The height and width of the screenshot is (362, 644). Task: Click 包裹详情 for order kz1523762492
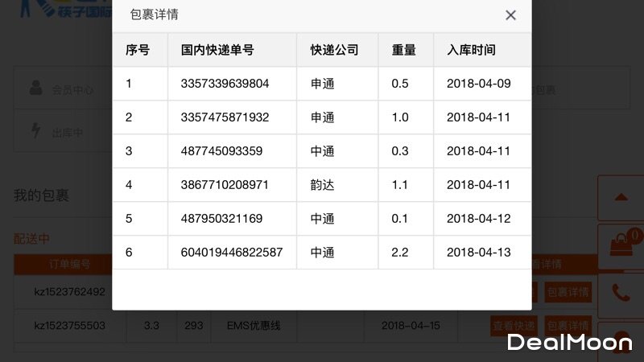click(x=568, y=291)
